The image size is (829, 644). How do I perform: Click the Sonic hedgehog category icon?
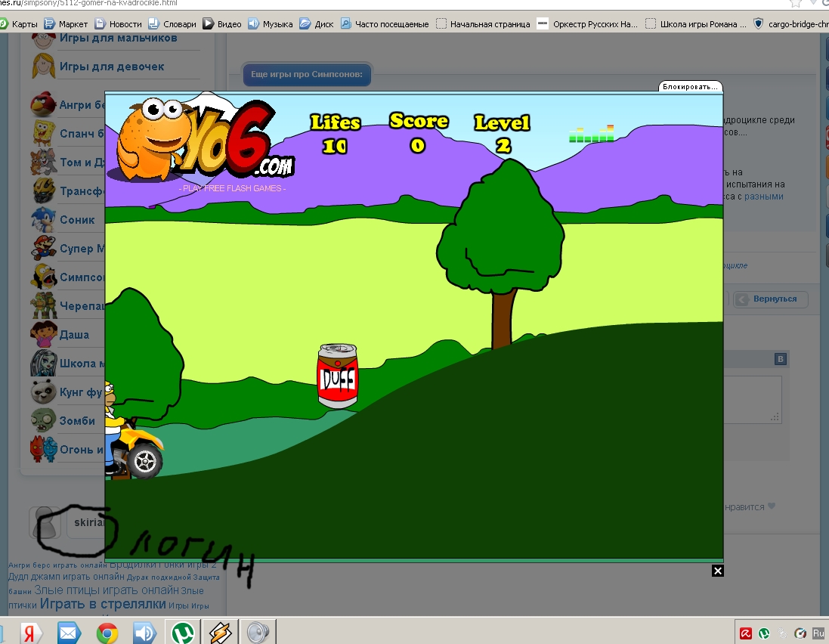[43, 219]
